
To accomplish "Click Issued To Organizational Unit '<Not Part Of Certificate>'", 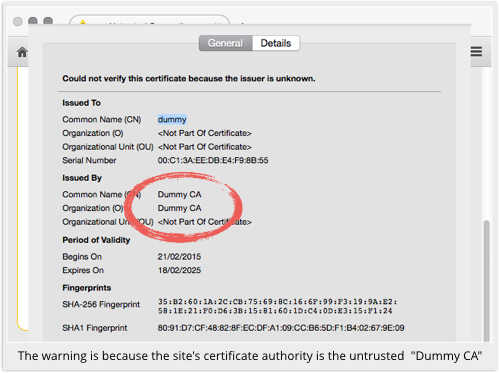I will (205, 147).
